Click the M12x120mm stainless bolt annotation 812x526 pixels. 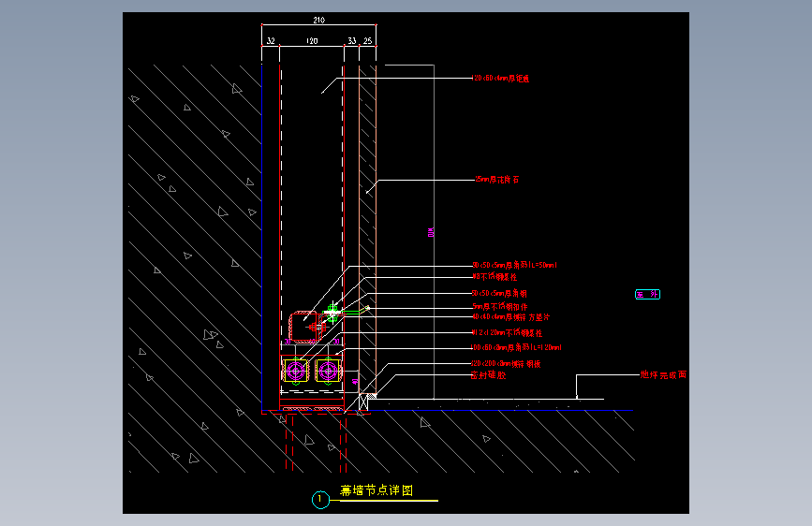(507, 332)
